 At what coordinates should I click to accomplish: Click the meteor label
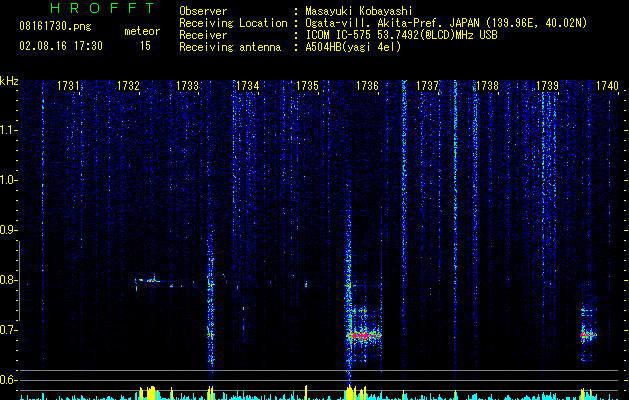(x=142, y=31)
